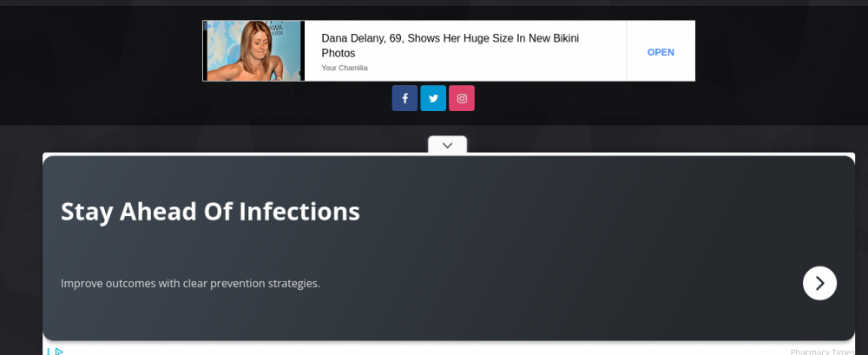Open the Instagram social page
Screen dimensions: 868x355
pyautogui.click(x=462, y=98)
